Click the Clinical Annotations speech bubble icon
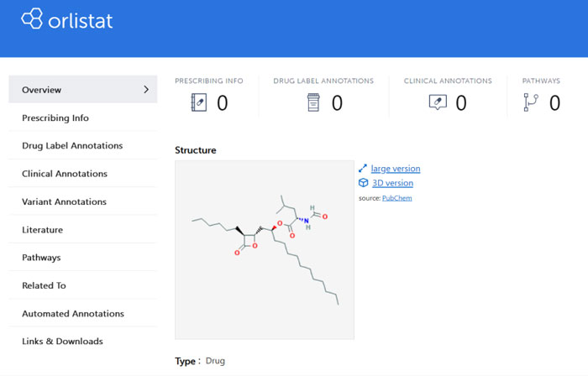The height and width of the screenshot is (376, 588). point(438,102)
